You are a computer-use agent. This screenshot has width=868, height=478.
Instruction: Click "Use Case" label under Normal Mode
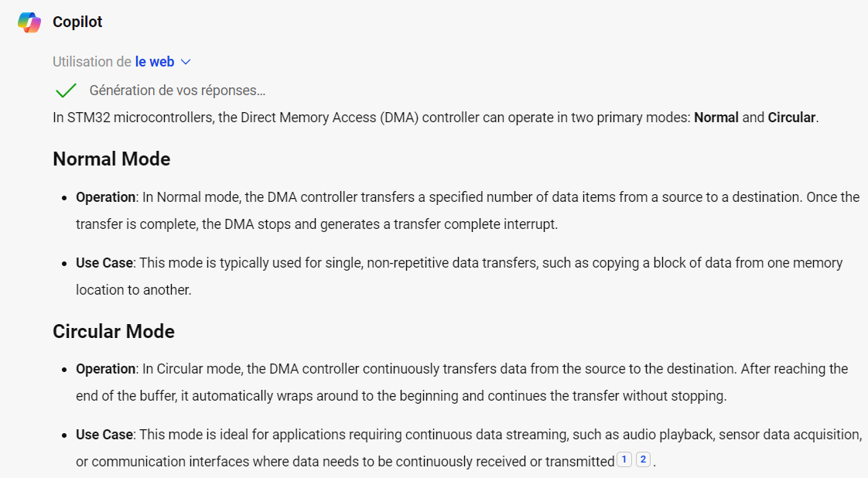coord(104,263)
